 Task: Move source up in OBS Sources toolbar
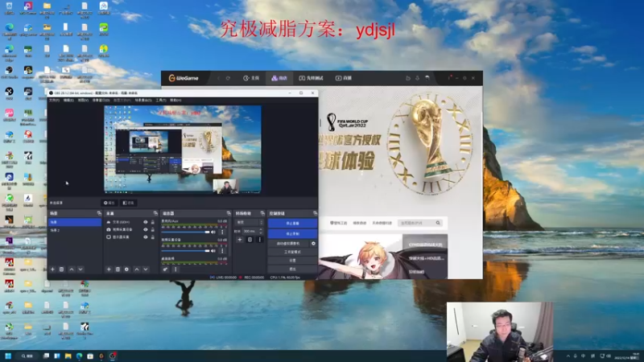point(136,269)
